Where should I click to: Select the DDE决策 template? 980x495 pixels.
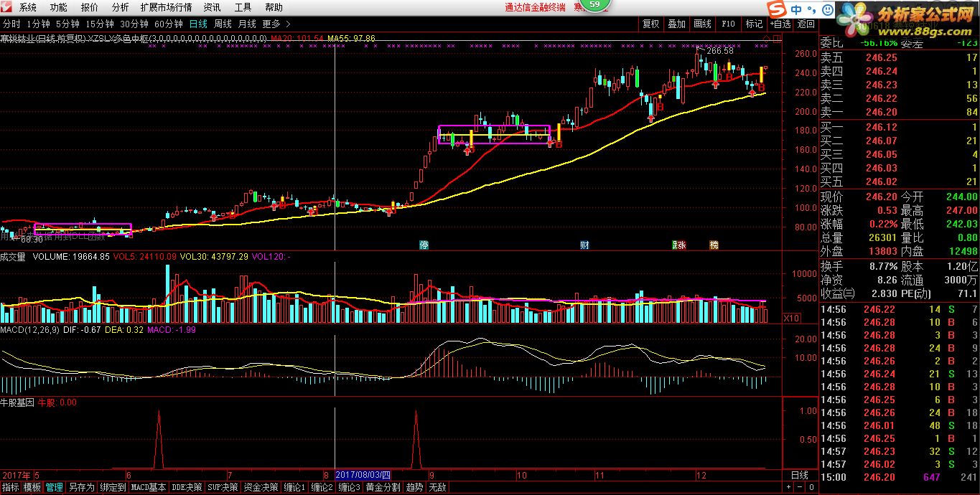187,487
